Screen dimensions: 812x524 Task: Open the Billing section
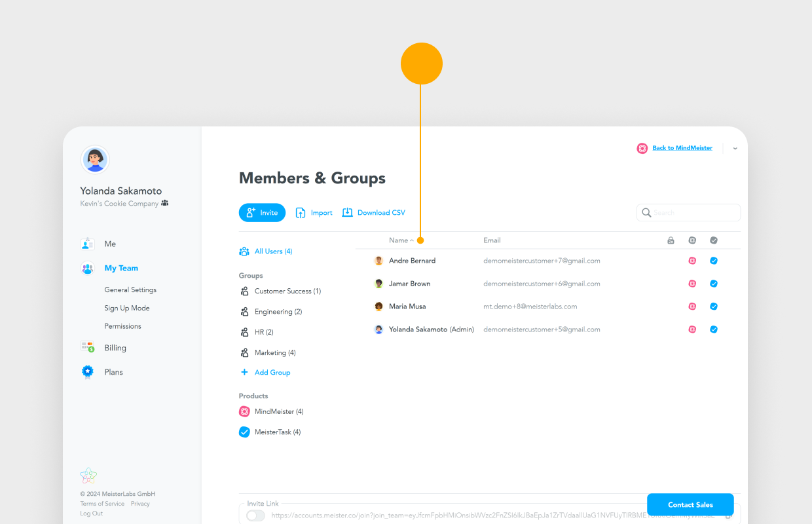(x=115, y=348)
